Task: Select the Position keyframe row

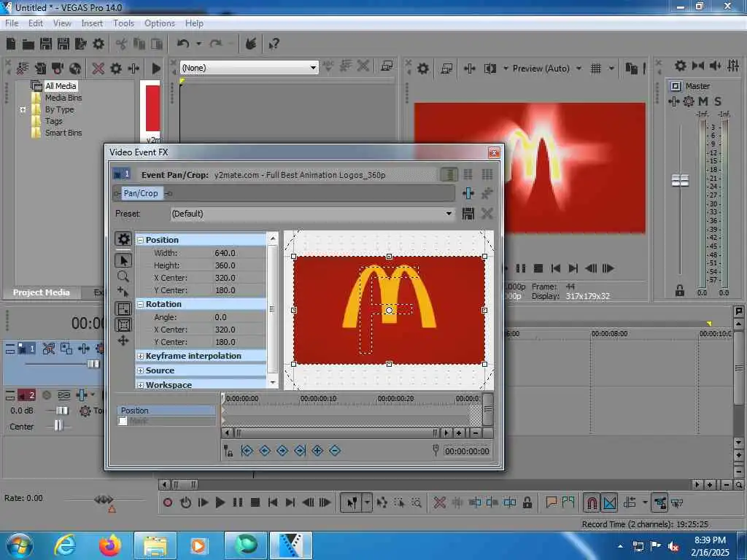Action: coord(166,411)
